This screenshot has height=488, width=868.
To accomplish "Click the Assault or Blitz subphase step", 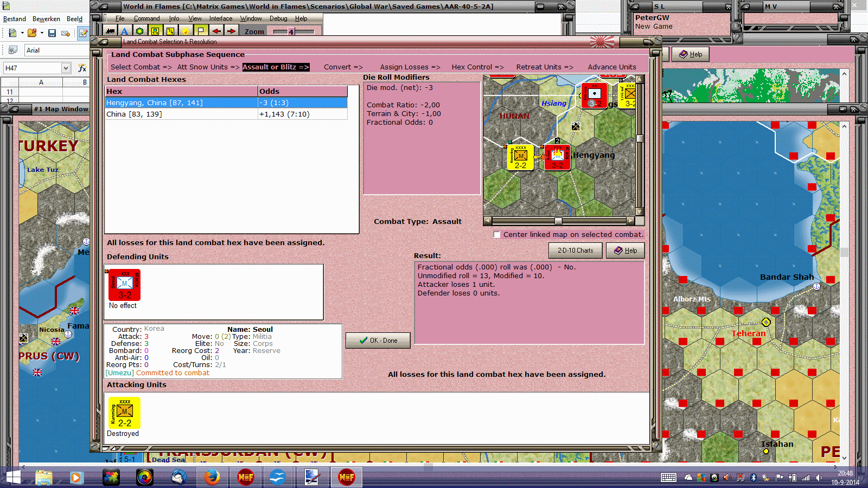I will (276, 67).
